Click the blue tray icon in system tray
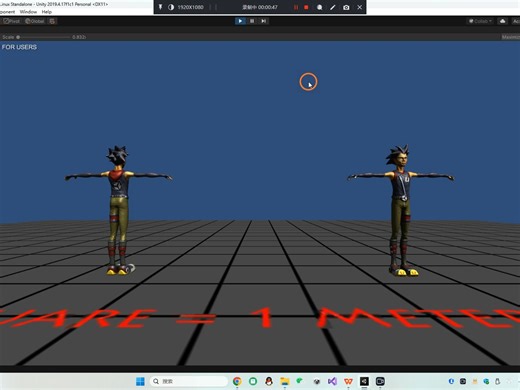 pos(451,381)
